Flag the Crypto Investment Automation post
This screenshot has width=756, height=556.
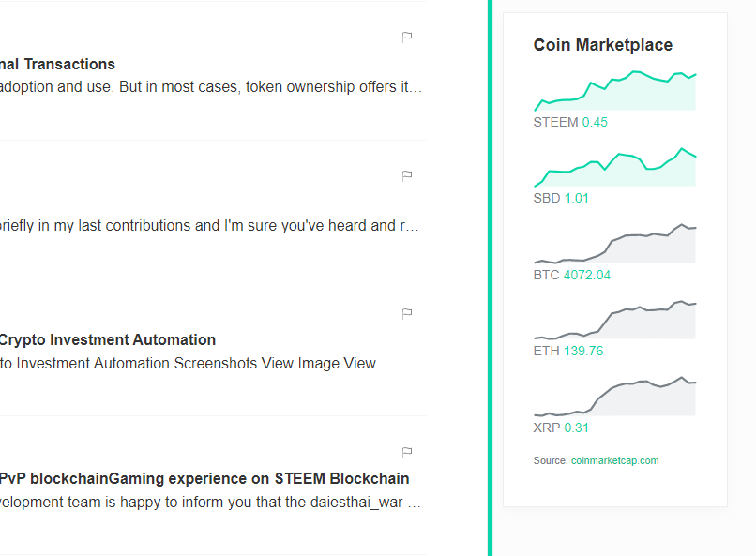pos(407,314)
